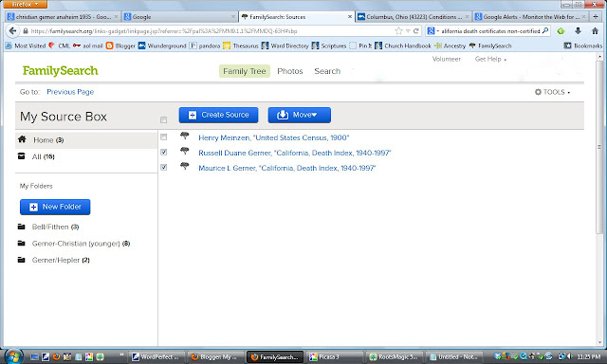The width and height of the screenshot is (607, 364).
Task: Click the search magnifier in search box
Action: pyautogui.click(x=545, y=30)
